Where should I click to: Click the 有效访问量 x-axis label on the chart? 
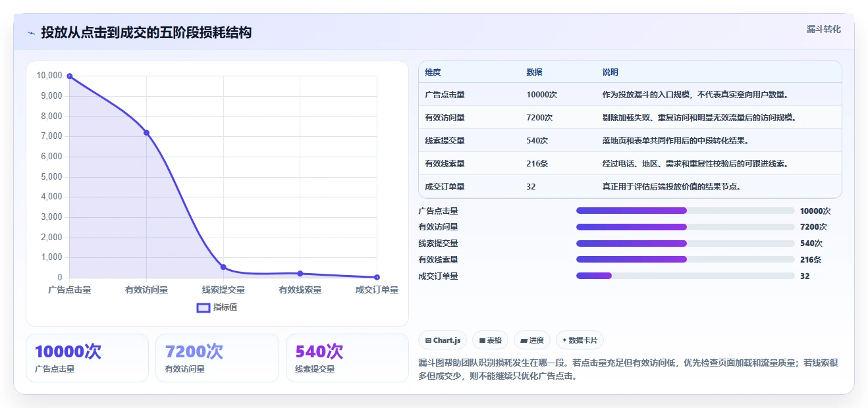(x=146, y=290)
